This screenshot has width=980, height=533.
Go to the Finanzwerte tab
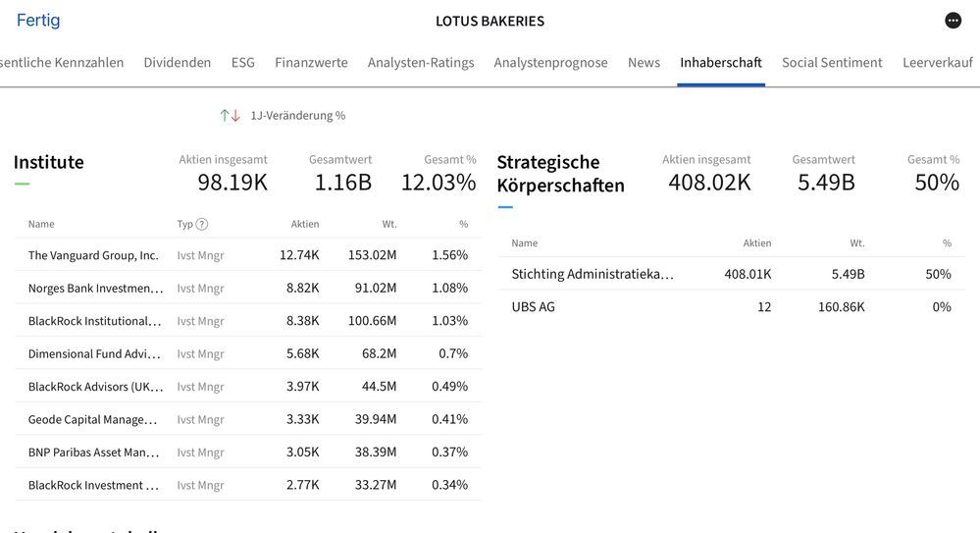(x=311, y=63)
